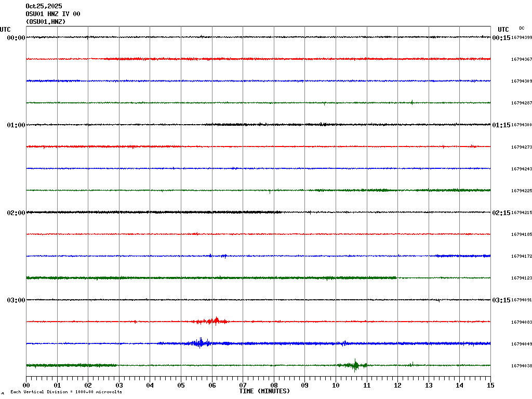Screen dimensions: 532x399
Task: Select the 02:00 hour label on left axis
Action: [x=16, y=213]
